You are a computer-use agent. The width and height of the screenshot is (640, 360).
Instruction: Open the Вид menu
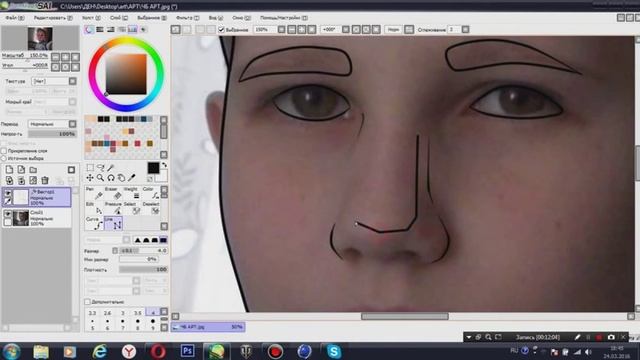tap(216, 18)
